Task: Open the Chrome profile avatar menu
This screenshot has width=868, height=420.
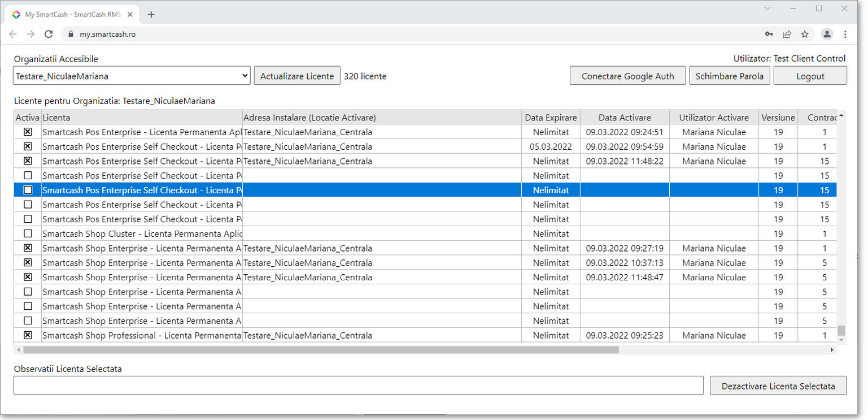Action: pyautogui.click(x=827, y=34)
